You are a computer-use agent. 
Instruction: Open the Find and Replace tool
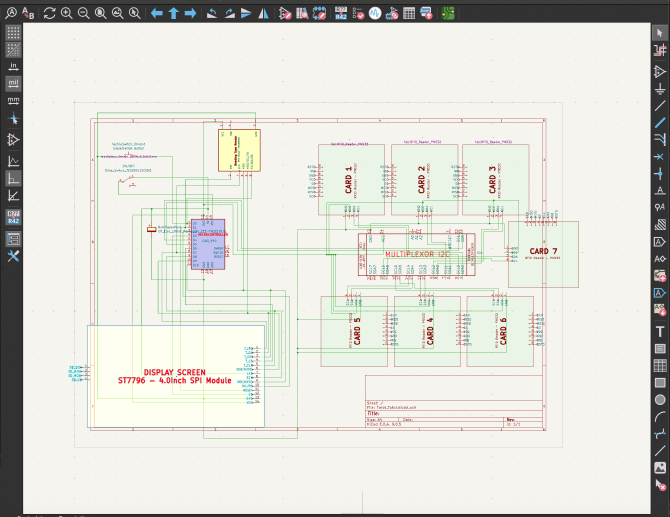point(29,14)
